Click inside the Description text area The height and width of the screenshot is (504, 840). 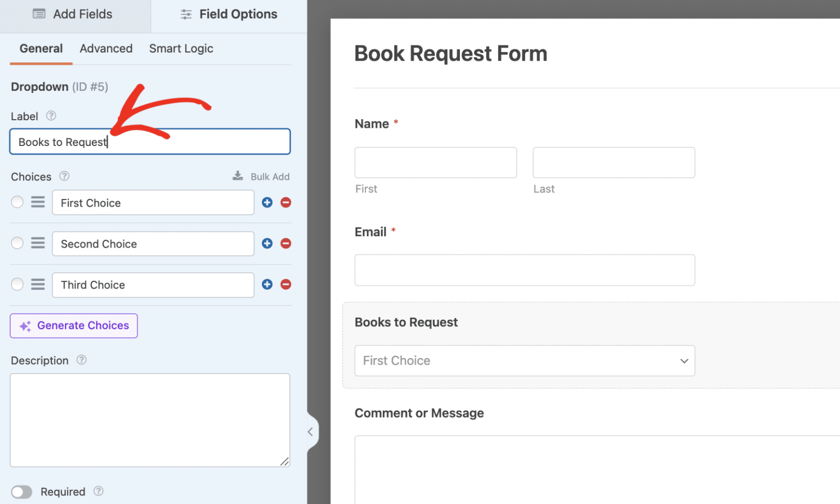[x=150, y=420]
